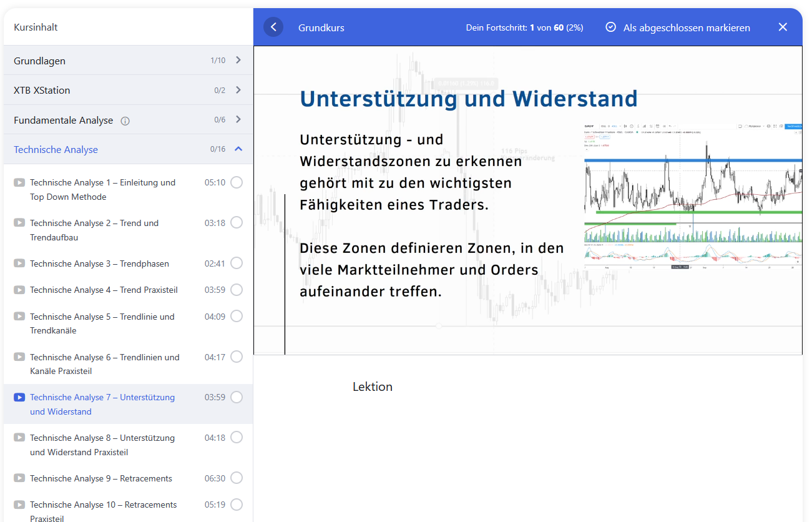Image resolution: width=812 pixels, height=522 pixels.
Task: Click video icon for Technische Analyse 9 – Retracements
Action: click(x=20, y=479)
